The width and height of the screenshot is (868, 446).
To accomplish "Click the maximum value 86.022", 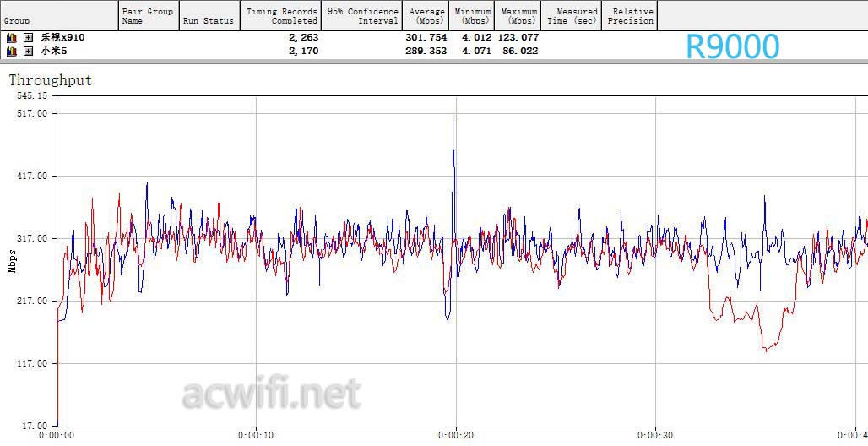I will coord(520,51).
